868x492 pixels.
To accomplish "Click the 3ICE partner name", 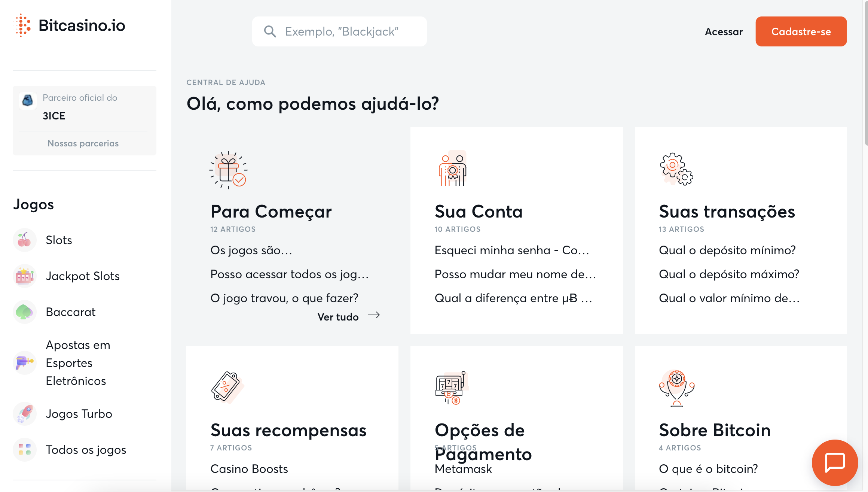I will click(54, 116).
